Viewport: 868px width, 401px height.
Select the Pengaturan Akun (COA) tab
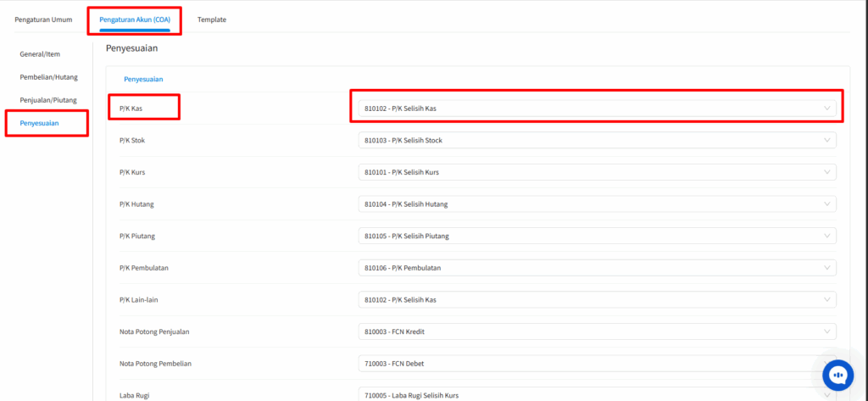tap(135, 19)
